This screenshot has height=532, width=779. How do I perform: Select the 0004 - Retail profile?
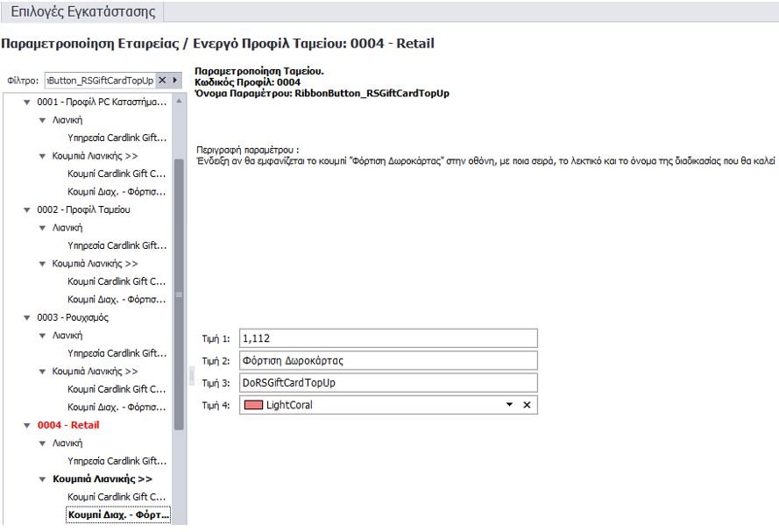click(x=68, y=425)
